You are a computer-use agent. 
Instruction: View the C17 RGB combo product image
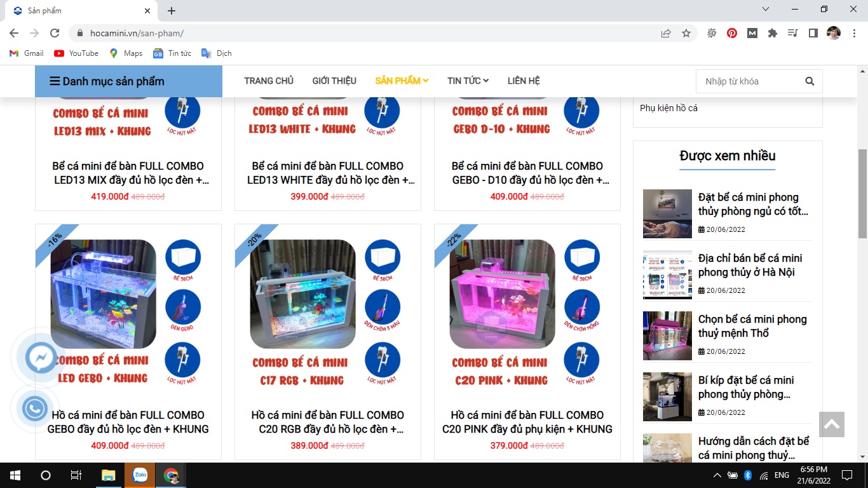pos(328,311)
